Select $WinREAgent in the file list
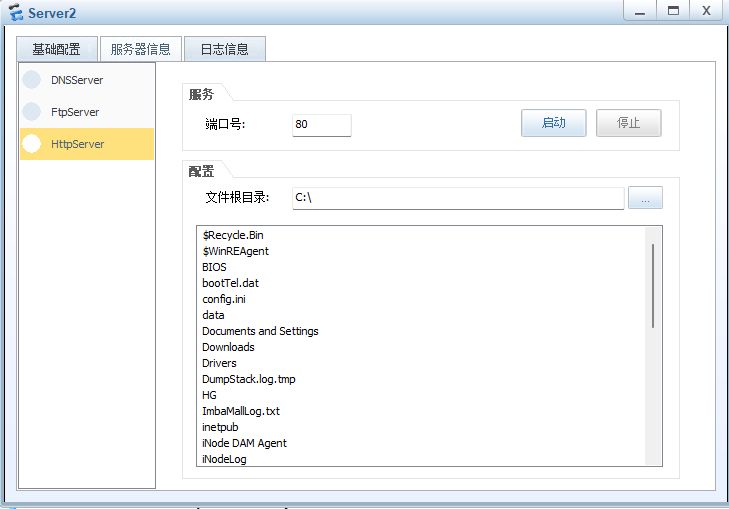The image size is (729, 509). (x=235, y=251)
